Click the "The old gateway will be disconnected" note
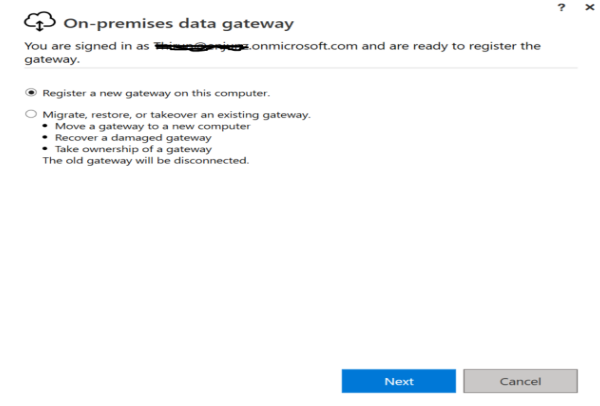The image size is (600, 406). coord(146,160)
